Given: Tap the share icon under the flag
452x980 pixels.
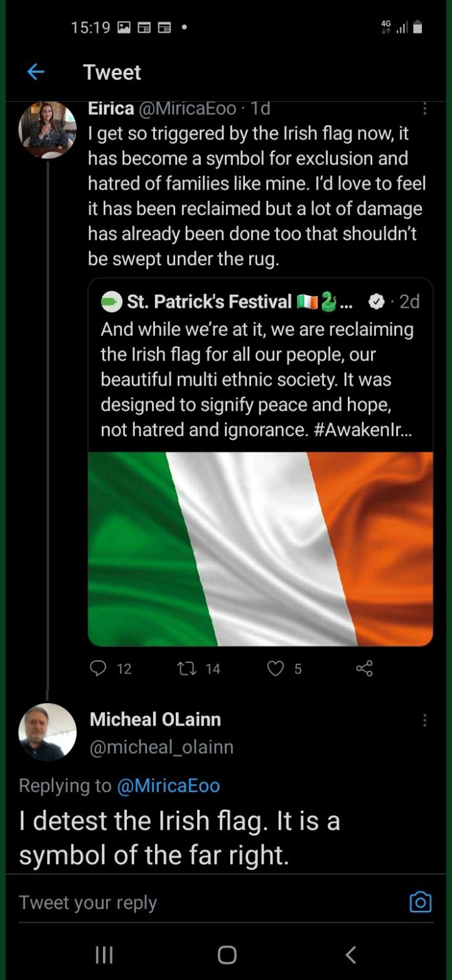Looking at the screenshot, I should point(365,668).
